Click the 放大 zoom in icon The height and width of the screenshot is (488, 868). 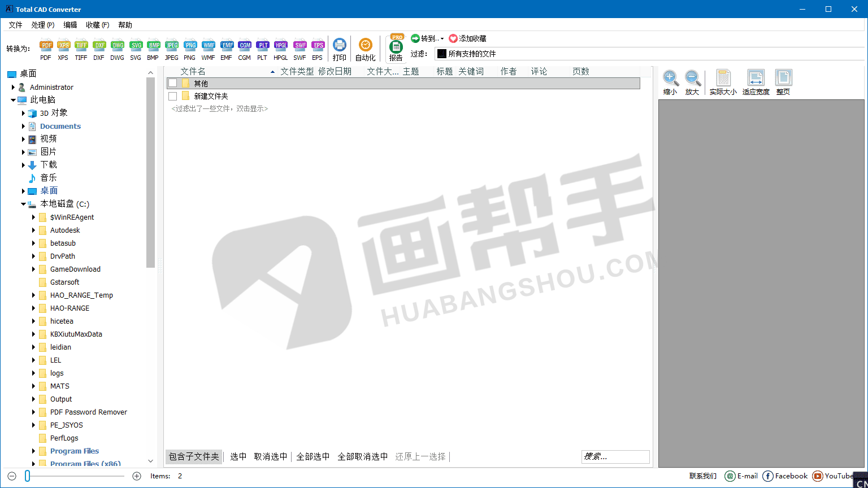[692, 82]
